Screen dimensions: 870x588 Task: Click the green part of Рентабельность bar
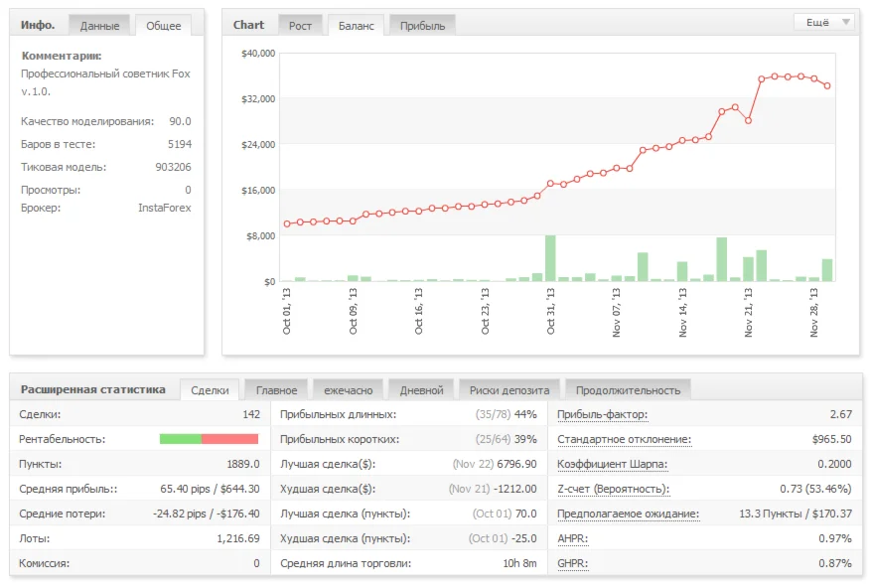point(180,439)
